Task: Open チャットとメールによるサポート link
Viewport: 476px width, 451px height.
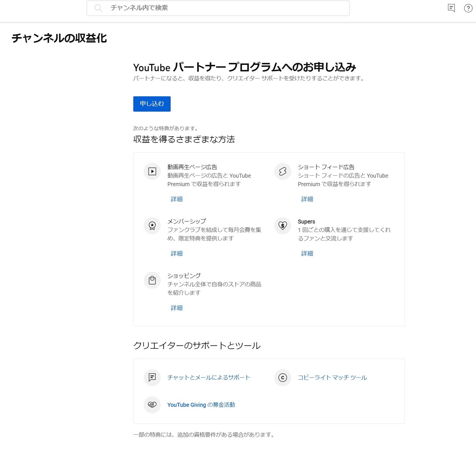Action: (209, 378)
